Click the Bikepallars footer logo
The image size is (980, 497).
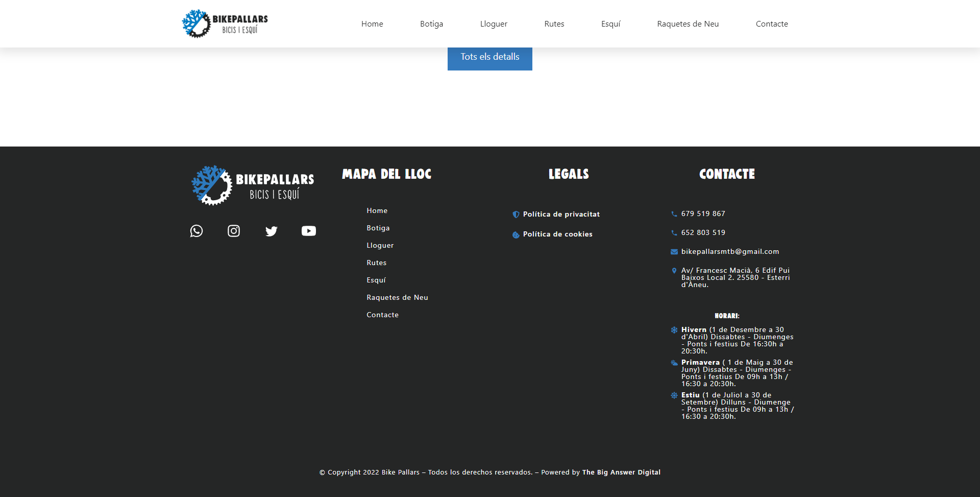point(253,185)
